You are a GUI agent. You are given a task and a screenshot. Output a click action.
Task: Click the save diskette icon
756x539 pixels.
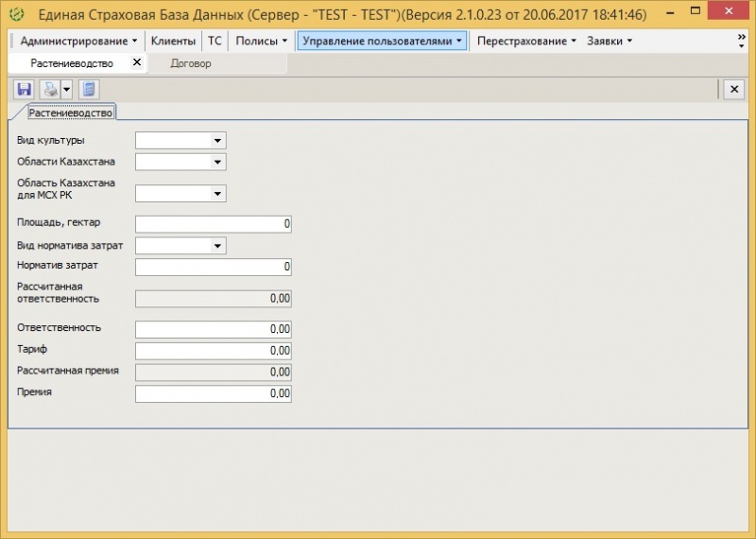point(24,90)
